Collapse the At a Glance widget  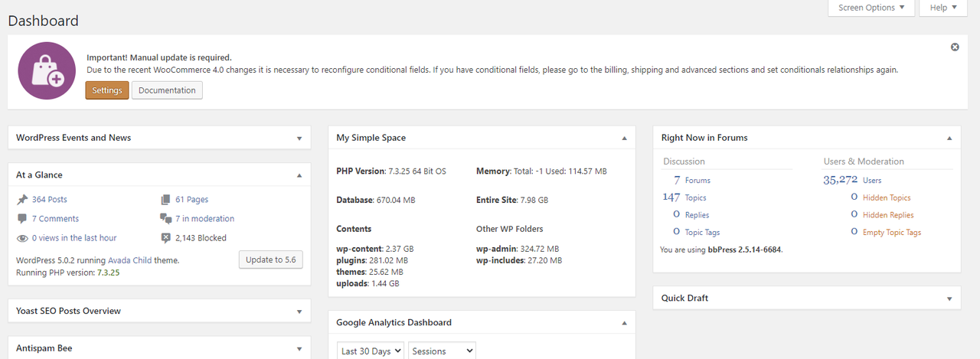pos(299,175)
